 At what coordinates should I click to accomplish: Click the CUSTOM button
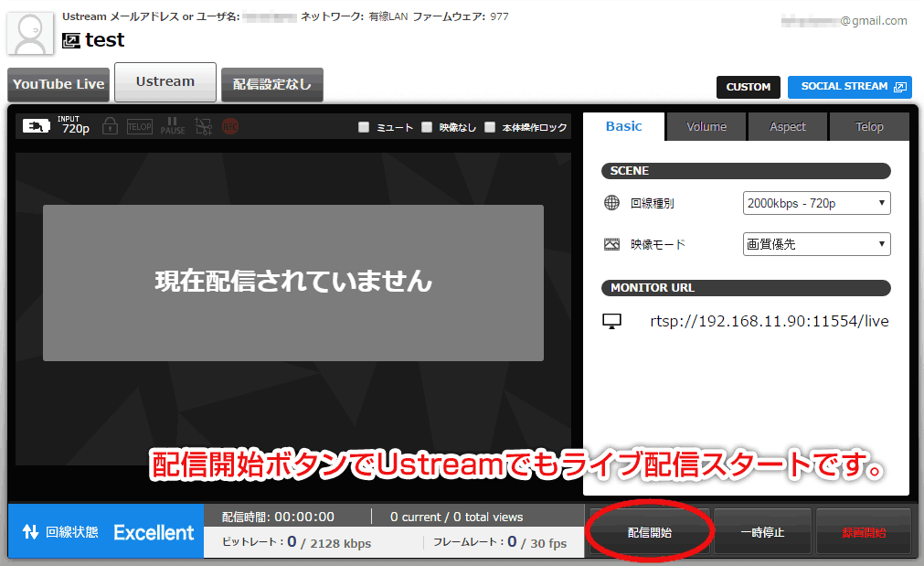pos(749,87)
